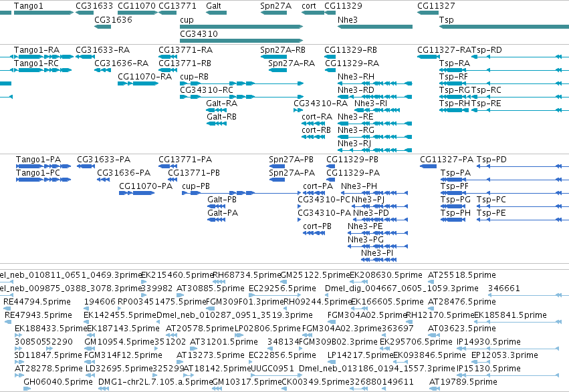Click protein CG11070-PA

point(146,186)
